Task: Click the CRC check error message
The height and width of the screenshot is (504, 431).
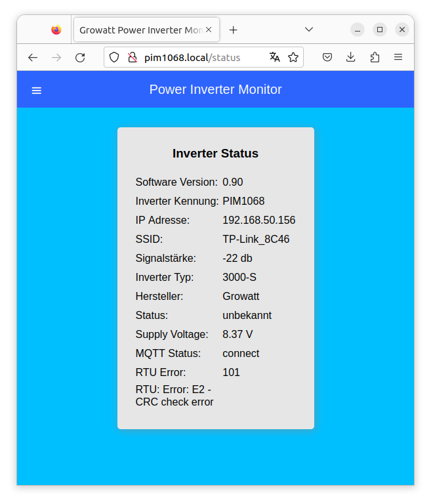Action: (174, 396)
